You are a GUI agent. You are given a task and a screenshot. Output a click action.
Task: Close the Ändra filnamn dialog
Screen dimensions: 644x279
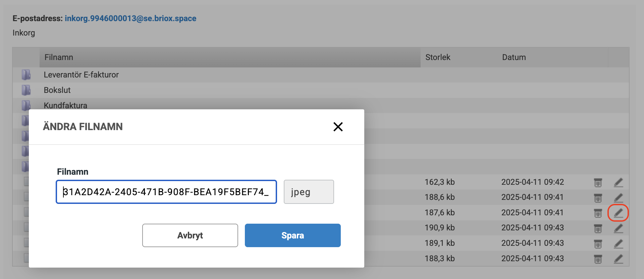338,127
